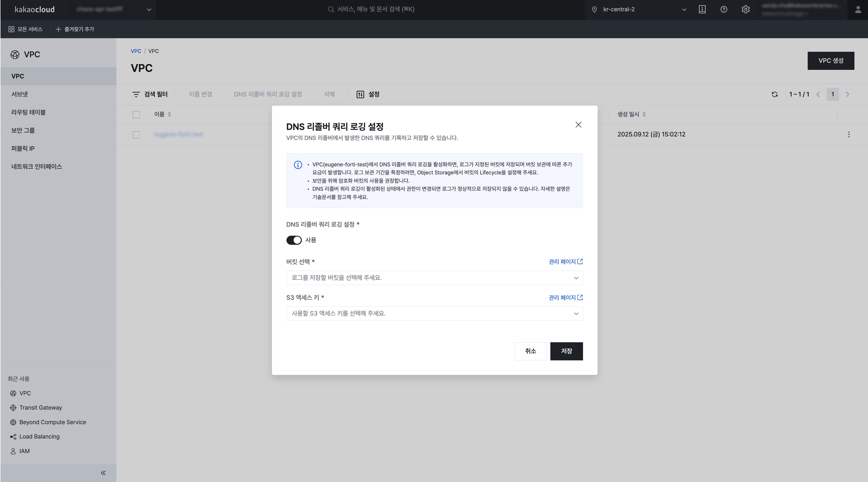
Task: Refresh the VPC list
Action: coord(774,94)
